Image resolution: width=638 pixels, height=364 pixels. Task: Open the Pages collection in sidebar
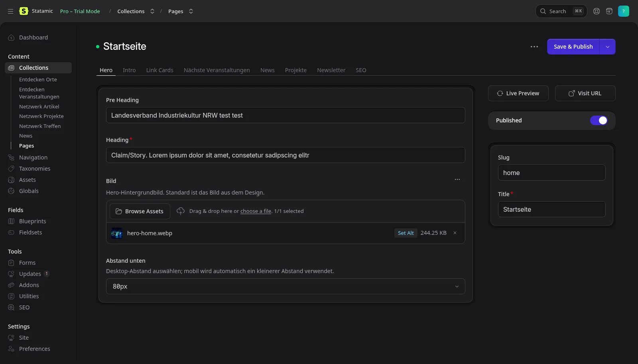(x=27, y=146)
